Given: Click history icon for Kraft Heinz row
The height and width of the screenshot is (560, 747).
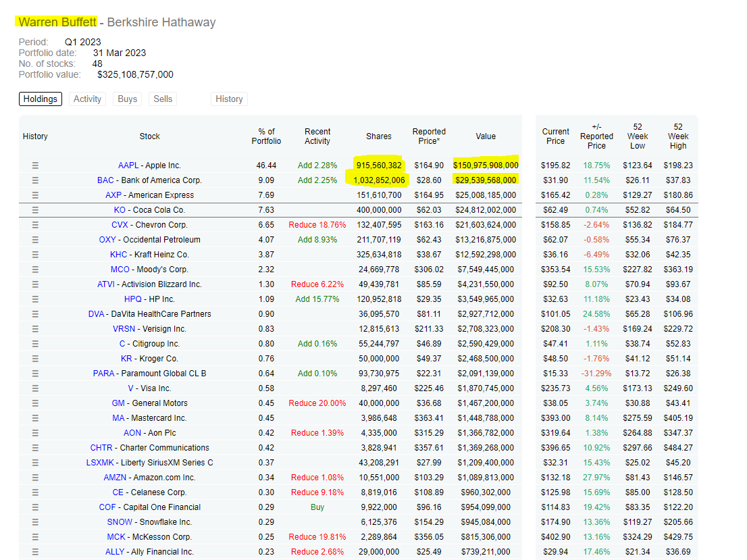Looking at the screenshot, I should coord(35,255).
